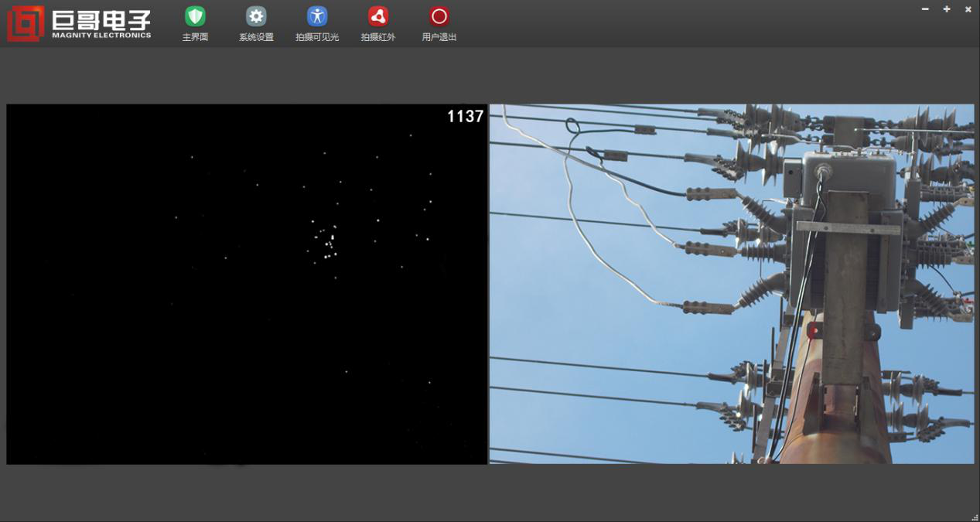Select the 主界面 label
The height and width of the screenshot is (522, 980).
pos(195,37)
